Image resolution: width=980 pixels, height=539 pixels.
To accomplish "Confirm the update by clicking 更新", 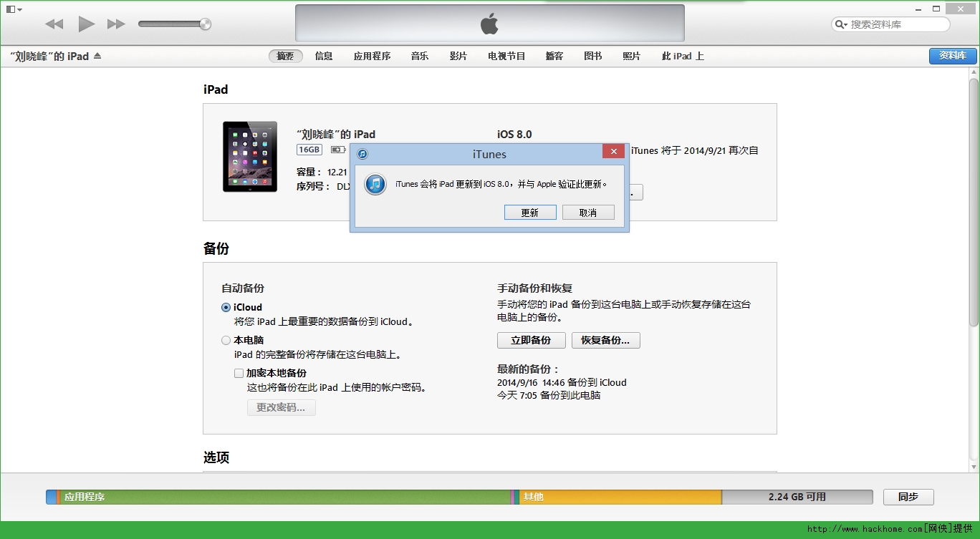I will [x=530, y=213].
